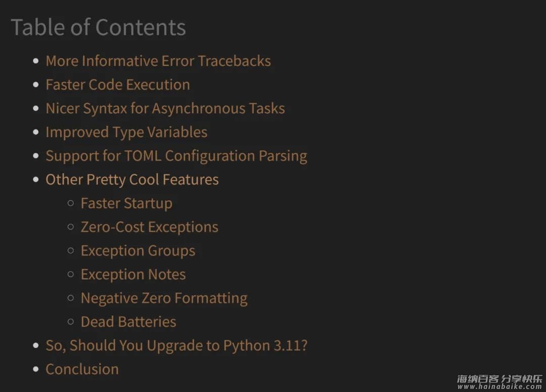Open More Informative Error Tracebacks link
Viewport: 546px width, 392px height.
[x=158, y=61]
